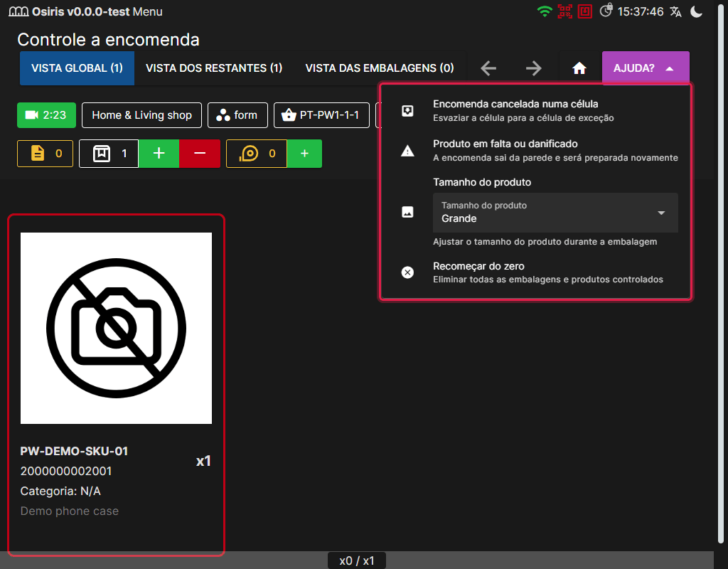This screenshot has height=569, width=728.
Task: Add a package with the plus beside the red minus
Action: (159, 154)
